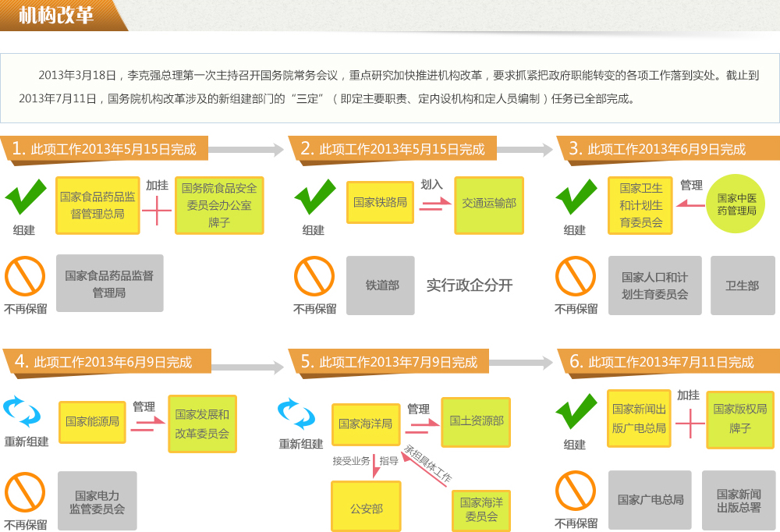
Task: Click the text 实行政企分开
Action: (470, 286)
